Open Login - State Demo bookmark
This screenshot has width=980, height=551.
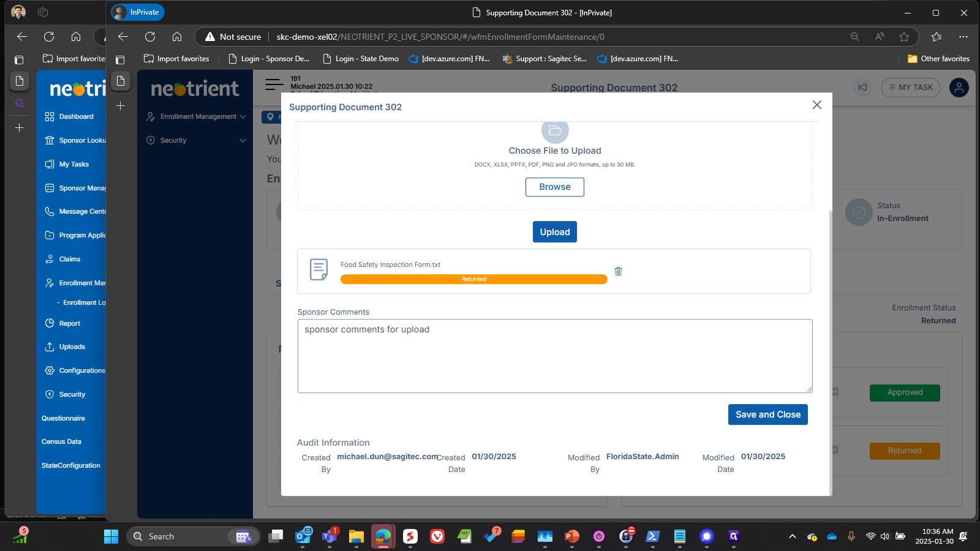point(361,59)
